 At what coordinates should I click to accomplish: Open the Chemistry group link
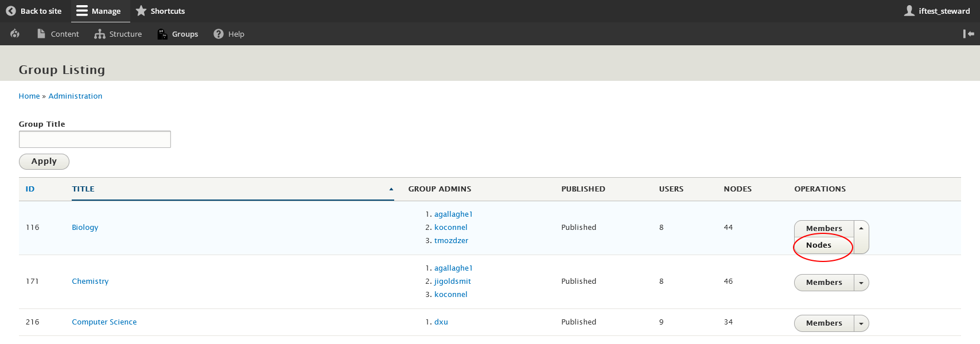coord(90,282)
